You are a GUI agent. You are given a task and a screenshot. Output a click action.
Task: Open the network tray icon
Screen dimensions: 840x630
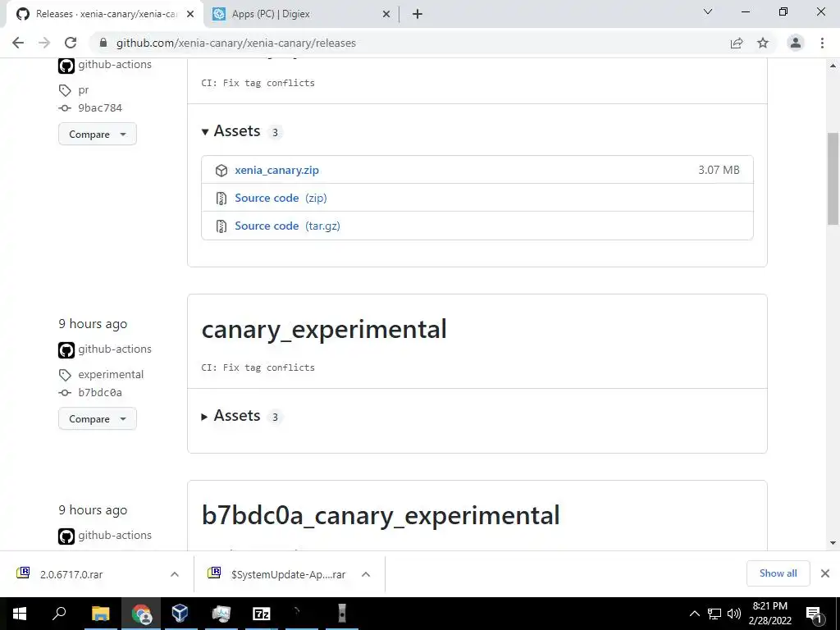pos(714,614)
